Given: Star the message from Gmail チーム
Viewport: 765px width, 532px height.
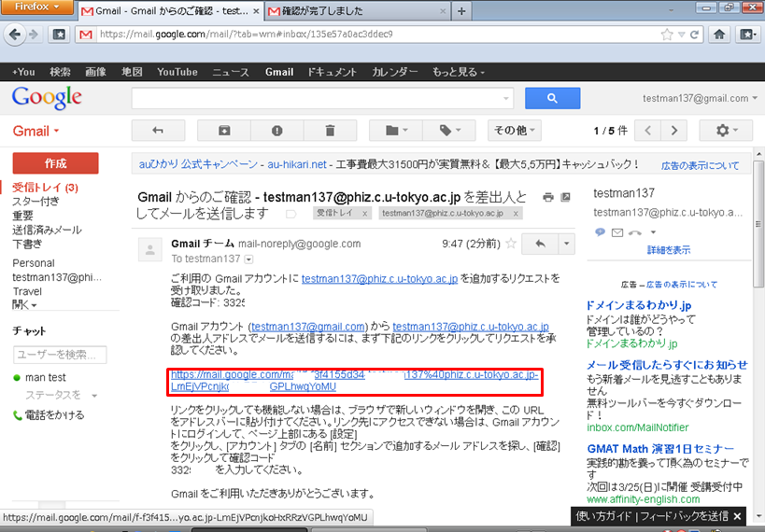Looking at the screenshot, I should coord(511,243).
